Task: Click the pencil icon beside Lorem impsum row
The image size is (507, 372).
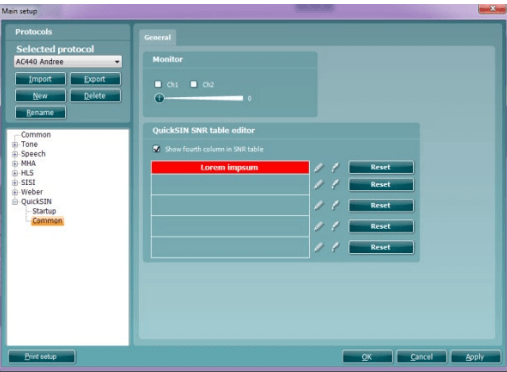Action: pyautogui.click(x=319, y=167)
